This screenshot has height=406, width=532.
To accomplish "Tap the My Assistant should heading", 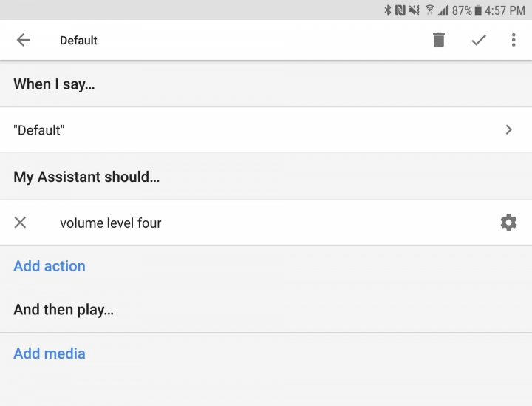I will coord(86,177).
